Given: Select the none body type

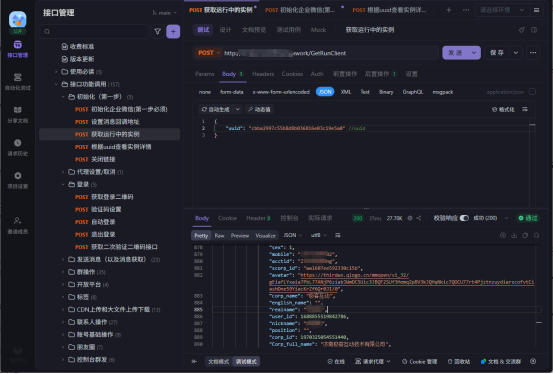Looking at the screenshot, I should pyautogui.click(x=205, y=92).
